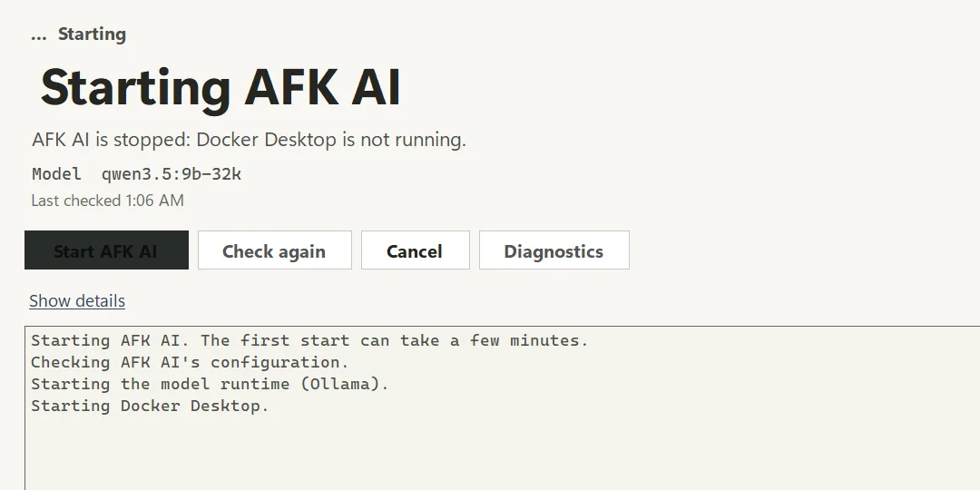Click log line 'Starting the model runtime (Ollama).'

tap(210, 384)
